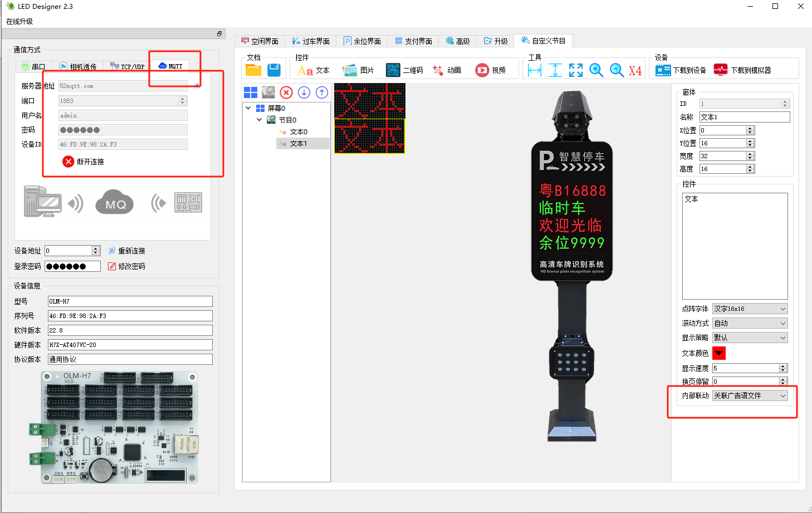Add a 视频 video control
Screen dimensions: 812x513
(x=491, y=70)
